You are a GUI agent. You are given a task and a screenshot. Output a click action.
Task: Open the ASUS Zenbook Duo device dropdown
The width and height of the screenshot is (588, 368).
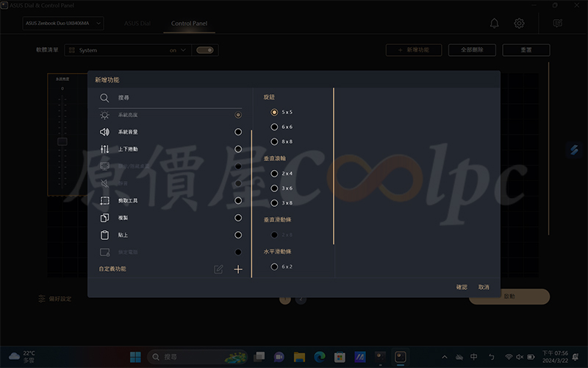pyautogui.click(x=63, y=24)
